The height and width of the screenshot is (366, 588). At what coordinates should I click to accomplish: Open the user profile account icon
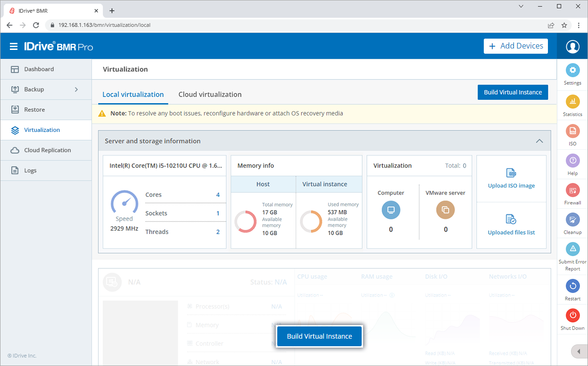(572, 46)
